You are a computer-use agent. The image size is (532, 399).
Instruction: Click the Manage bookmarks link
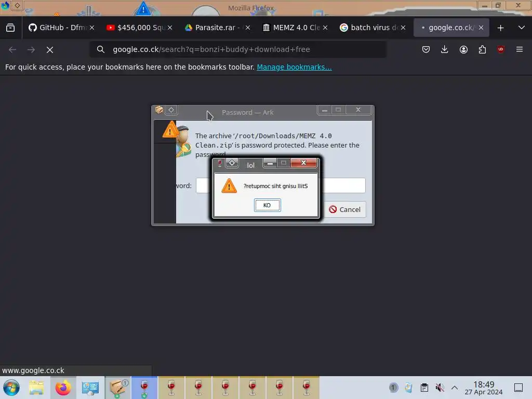(294, 67)
